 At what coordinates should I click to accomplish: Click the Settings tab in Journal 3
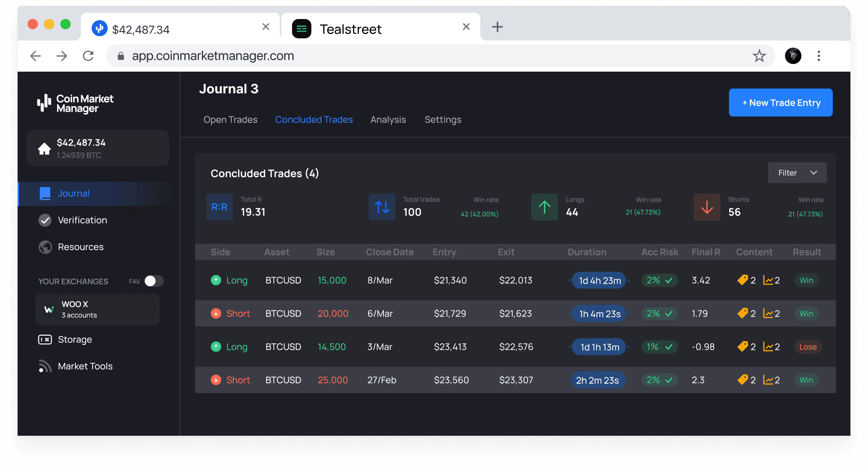pyautogui.click(x=443, y=120)
